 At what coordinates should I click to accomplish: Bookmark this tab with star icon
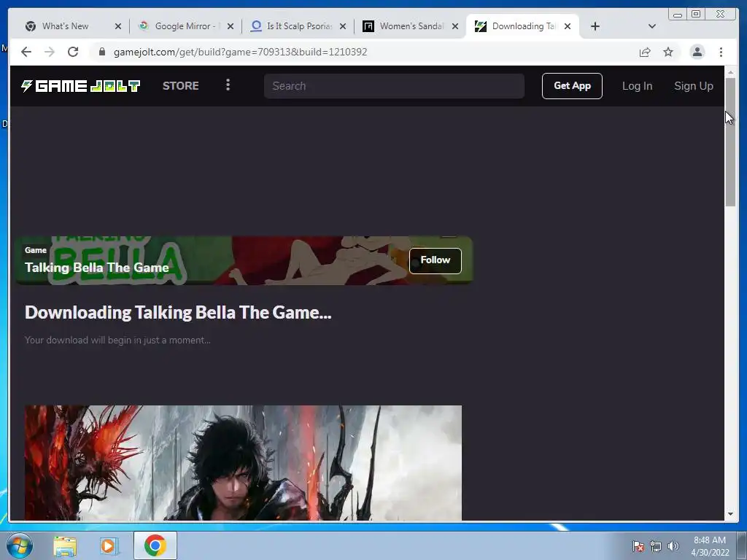click(668, 52)
